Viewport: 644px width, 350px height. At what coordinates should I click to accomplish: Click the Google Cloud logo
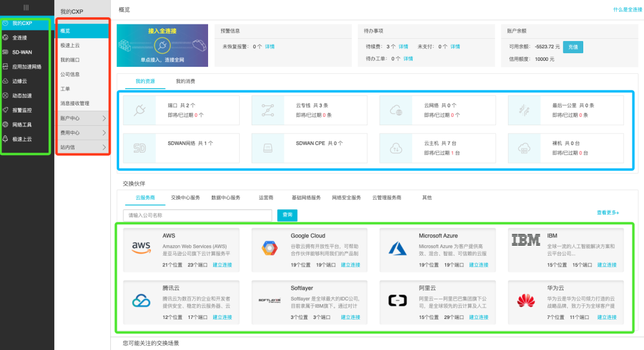coord(270,248)
